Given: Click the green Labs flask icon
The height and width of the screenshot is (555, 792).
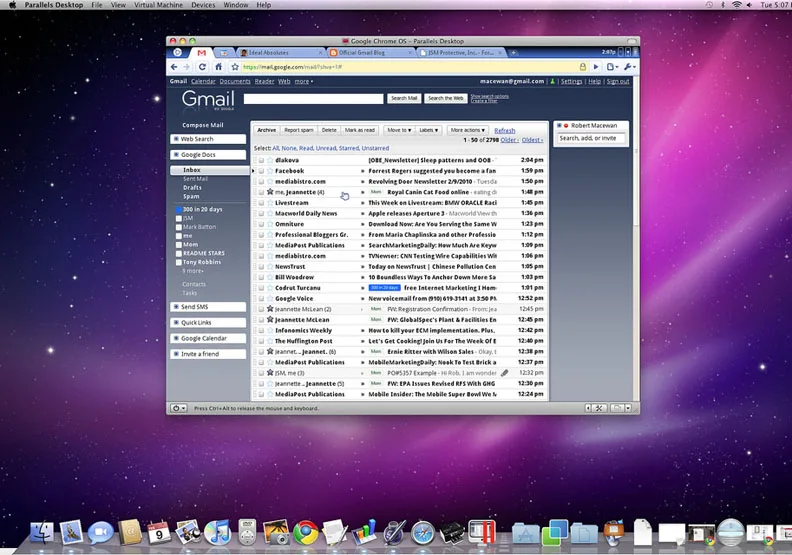Looking at the screenshot, I should tap(553, 81).
